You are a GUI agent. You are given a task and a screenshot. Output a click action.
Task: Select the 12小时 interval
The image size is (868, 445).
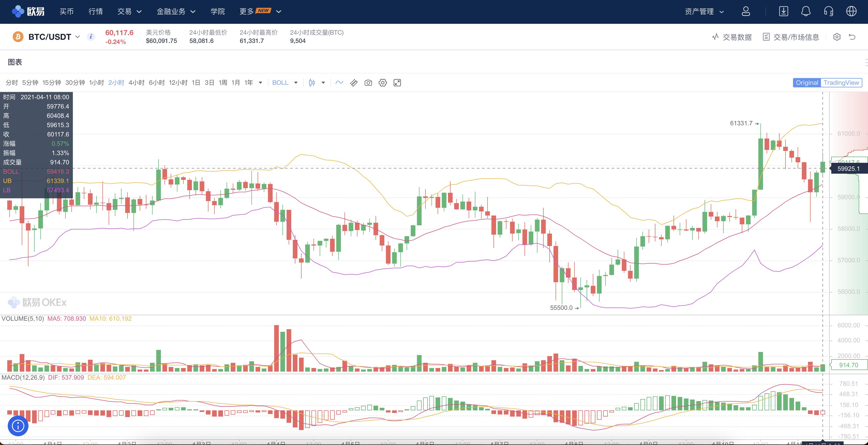(x=178, y=83)
